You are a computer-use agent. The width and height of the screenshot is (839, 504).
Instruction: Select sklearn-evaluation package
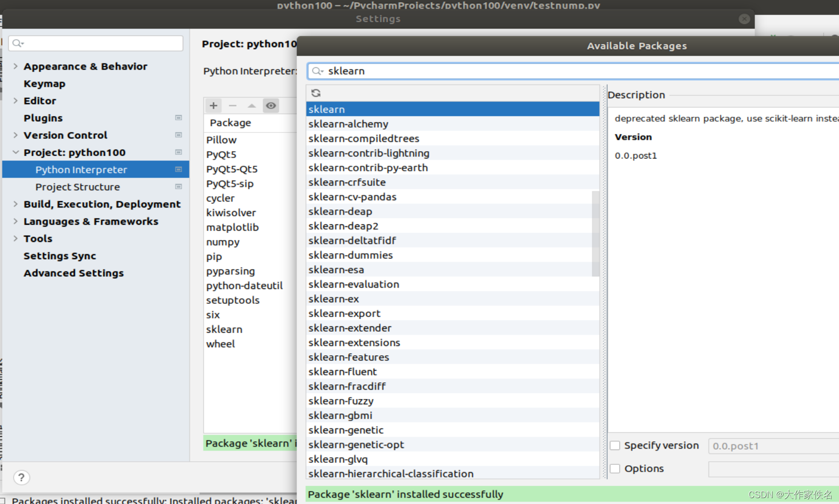453,284
